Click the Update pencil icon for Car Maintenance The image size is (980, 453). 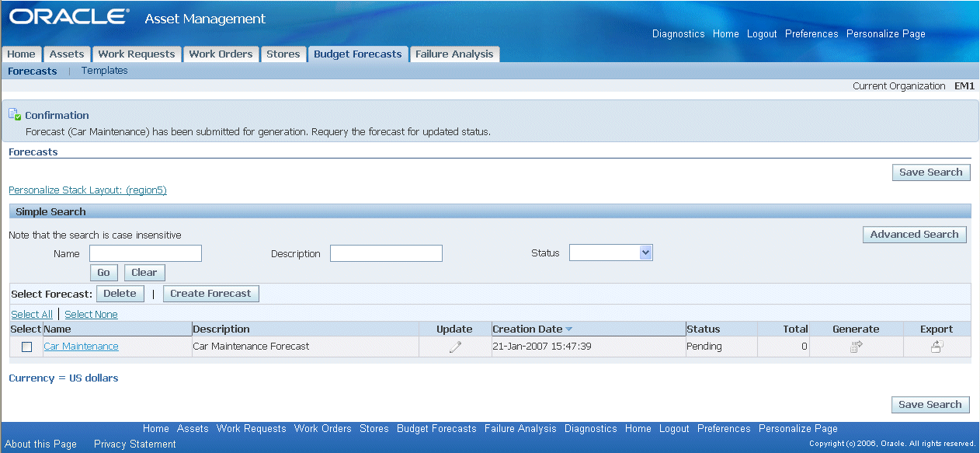(455, 347)
